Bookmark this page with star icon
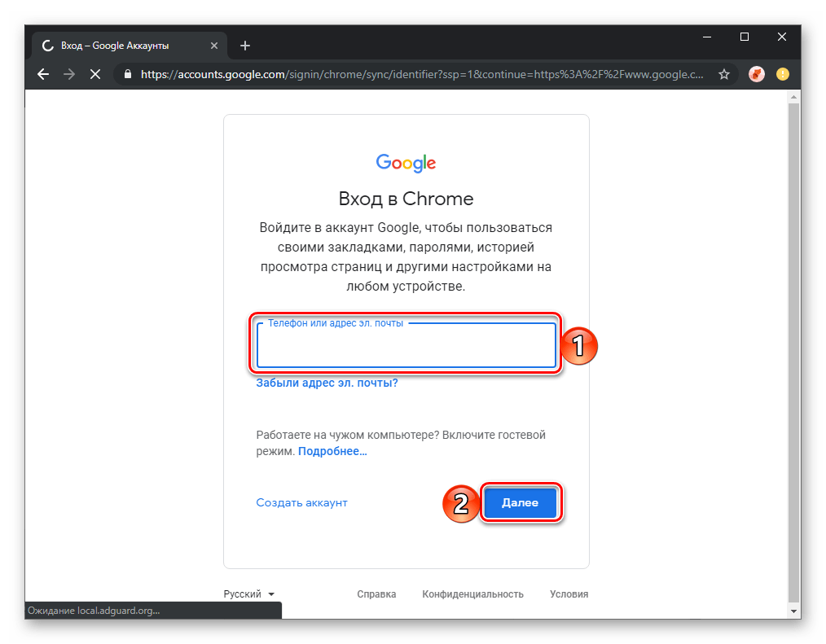The height and width of the screenshot is (644, 826). coord(723,74)
